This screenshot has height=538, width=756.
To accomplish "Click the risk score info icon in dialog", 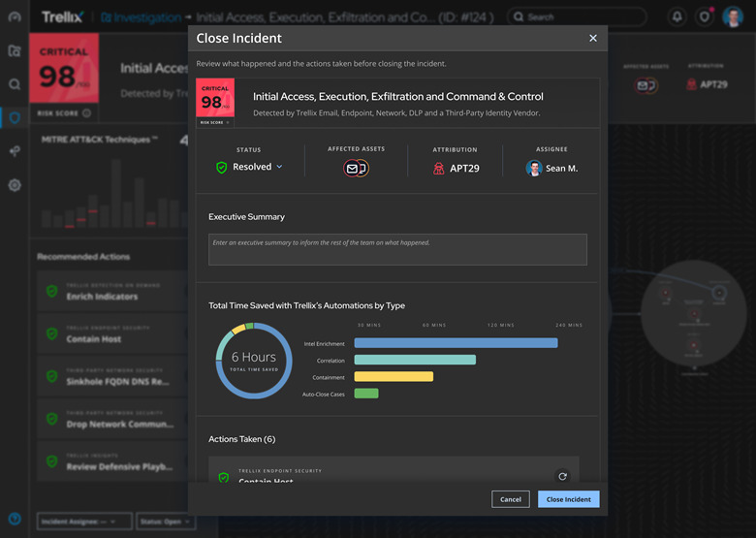I will (x=228, y=122).
